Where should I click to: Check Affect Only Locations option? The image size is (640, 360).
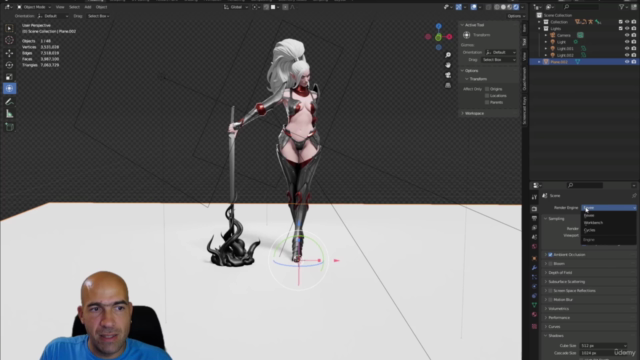[487, 96]
